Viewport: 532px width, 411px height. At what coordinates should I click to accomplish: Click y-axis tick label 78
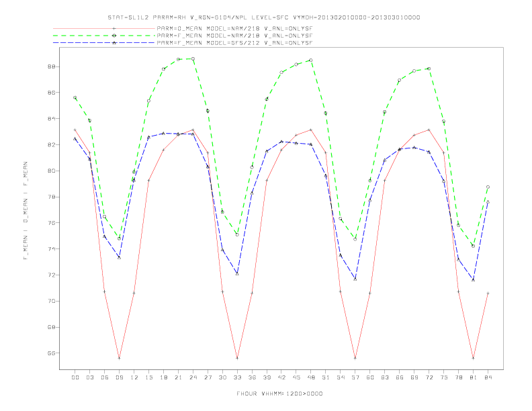[52, 197]
